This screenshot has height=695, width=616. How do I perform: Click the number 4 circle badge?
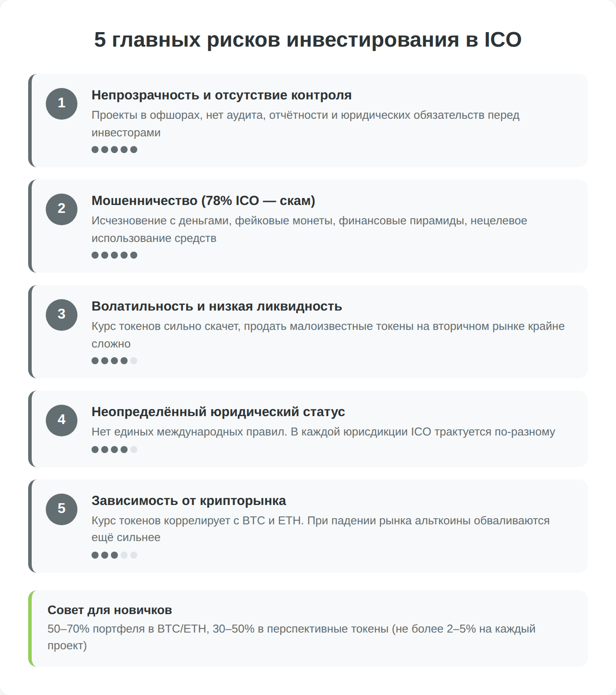62,420
